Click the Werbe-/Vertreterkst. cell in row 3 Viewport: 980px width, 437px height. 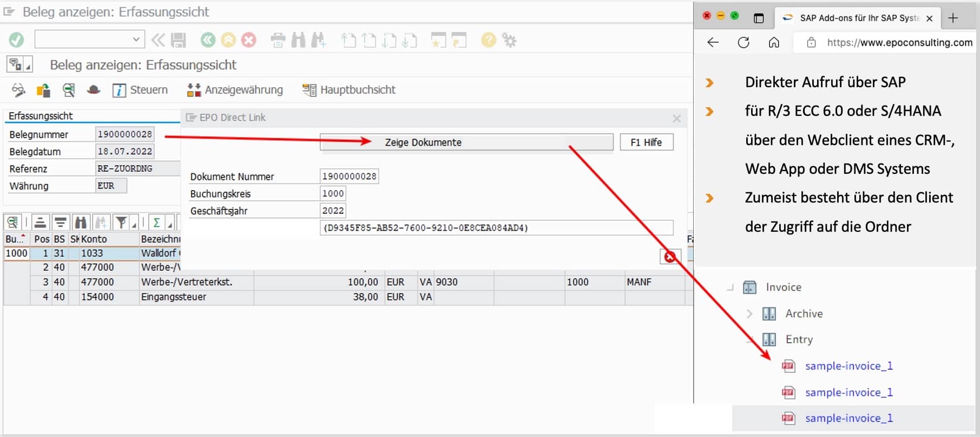click(x=196, y=282)
